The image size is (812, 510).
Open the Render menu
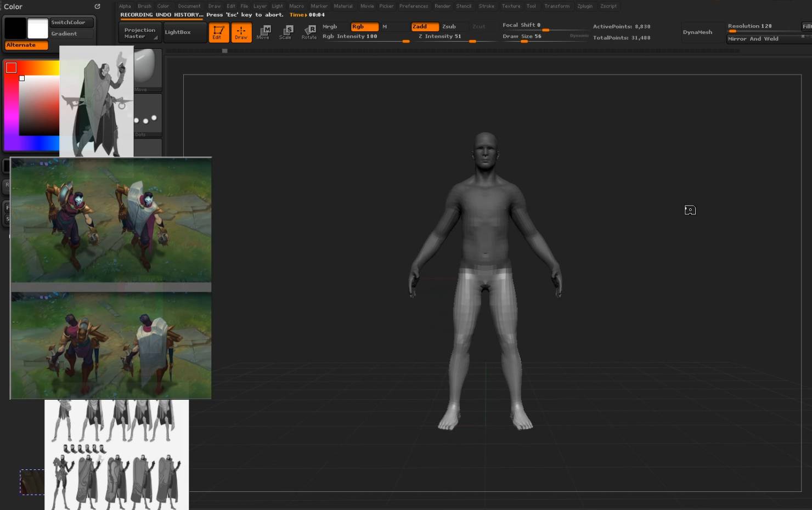(442, 6)
